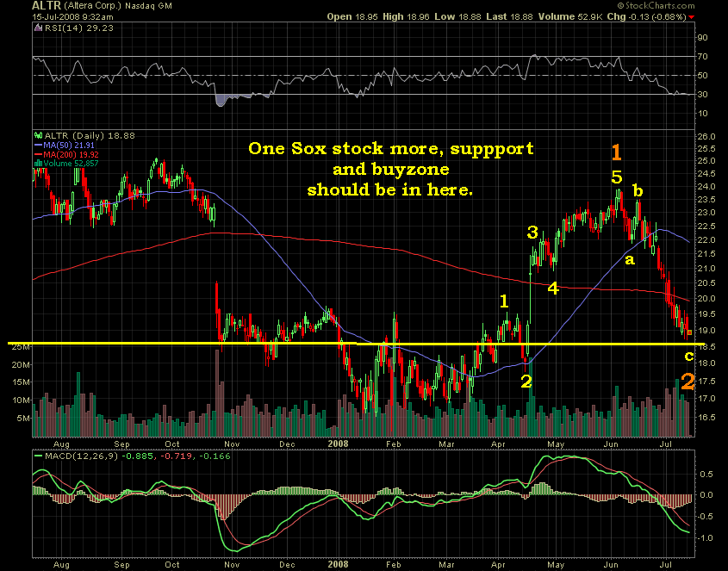
Task: Click the 0.0 label on the MACD axis
Action: pyautogui.click(x=706, y=495)
